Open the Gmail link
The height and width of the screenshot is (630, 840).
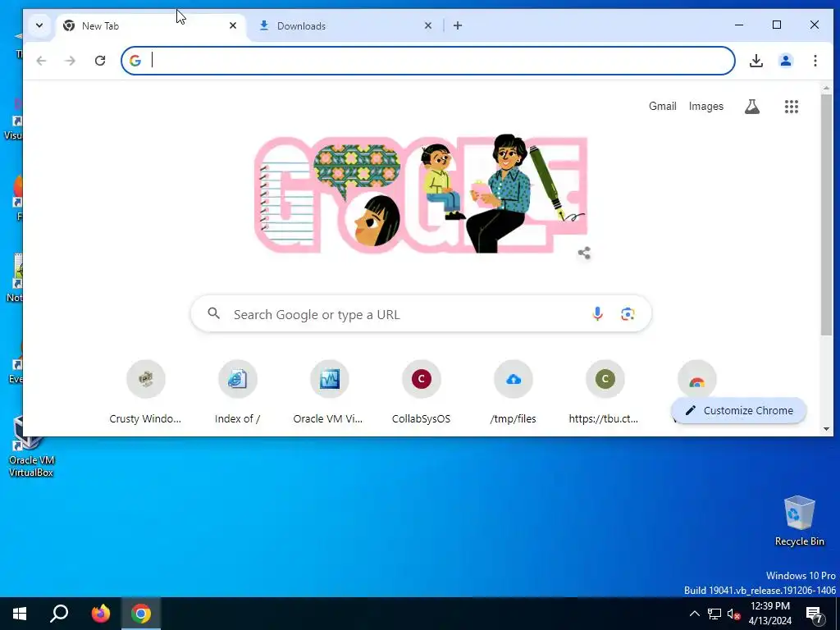pyautogui.click(x=663, y=106)
